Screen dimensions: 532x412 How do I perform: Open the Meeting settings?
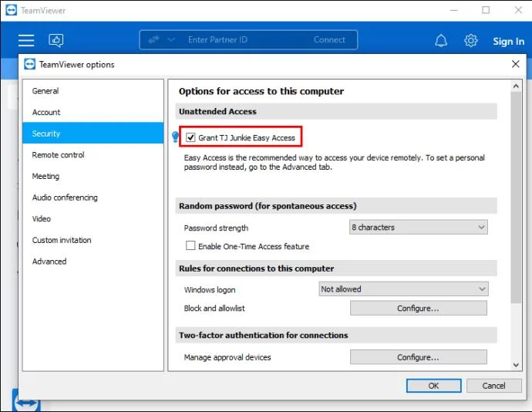tap(93, 176)
